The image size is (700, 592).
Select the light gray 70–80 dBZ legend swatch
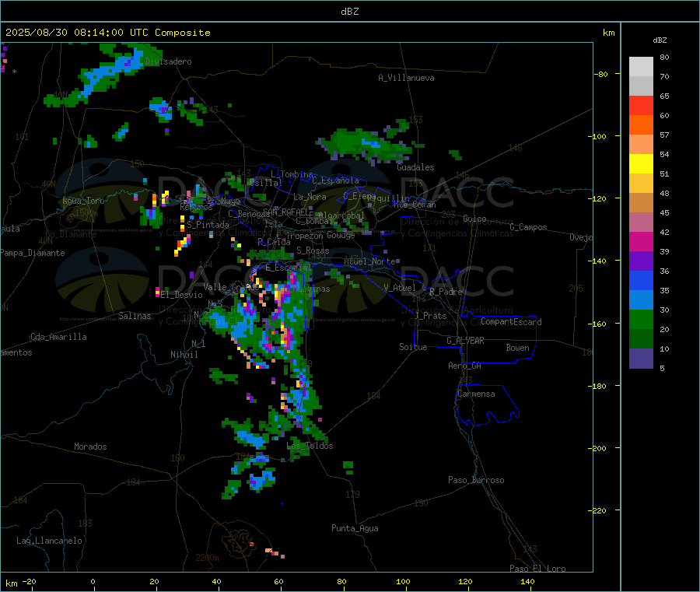pos(641,67)
